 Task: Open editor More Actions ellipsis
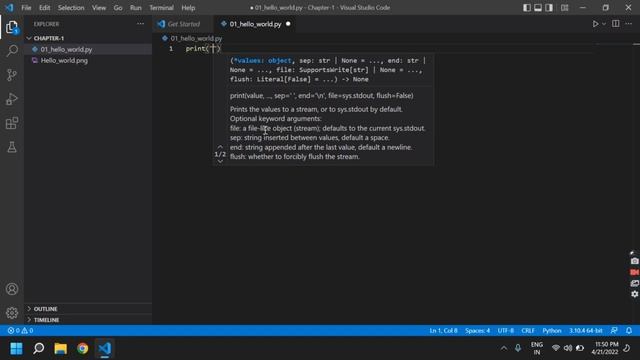coord(629,24)
